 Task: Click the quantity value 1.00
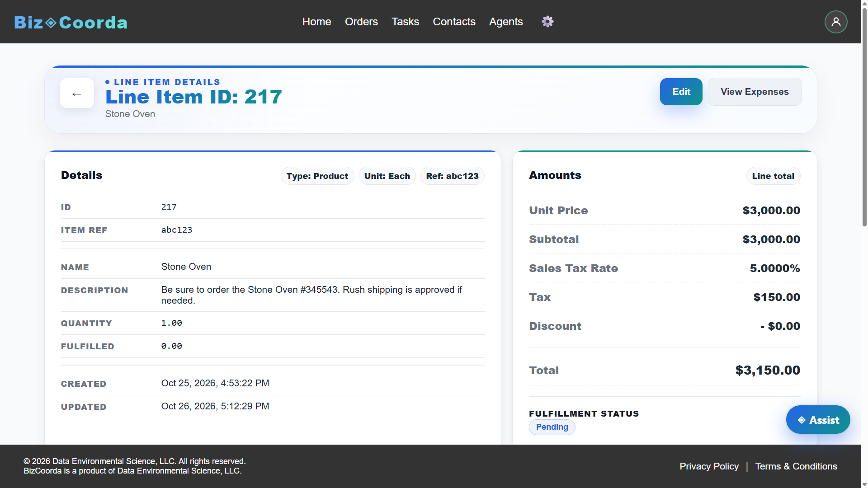pyautogui.click(x=172, y=323)
